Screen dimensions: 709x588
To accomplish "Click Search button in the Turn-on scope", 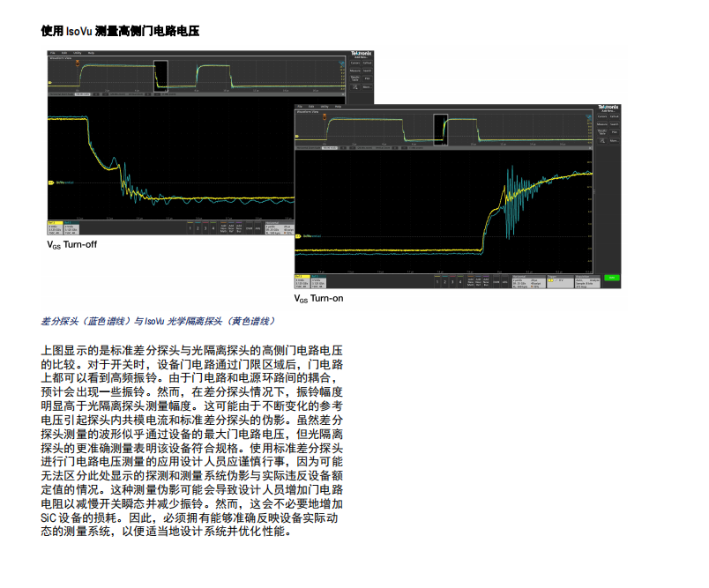I will (614, 124).
